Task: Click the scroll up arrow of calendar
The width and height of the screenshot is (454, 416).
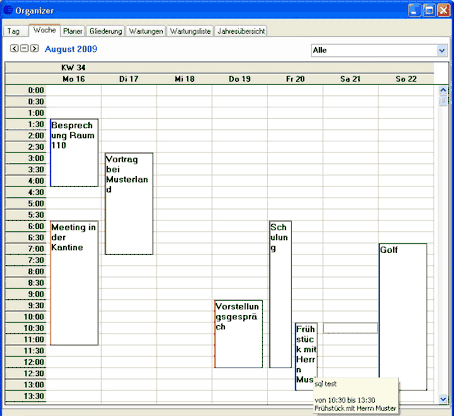Action: tap(443, 90)
